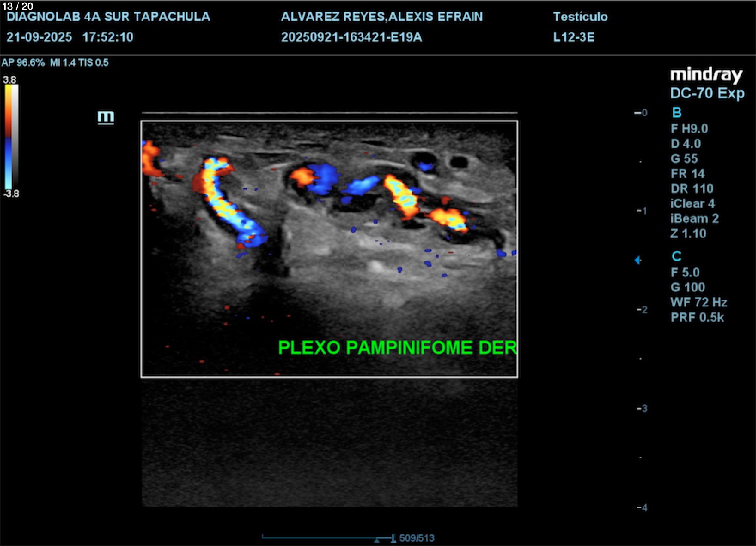Click the B mode label
This screenshot has height=546, width=756.
[x=677, y=113]
